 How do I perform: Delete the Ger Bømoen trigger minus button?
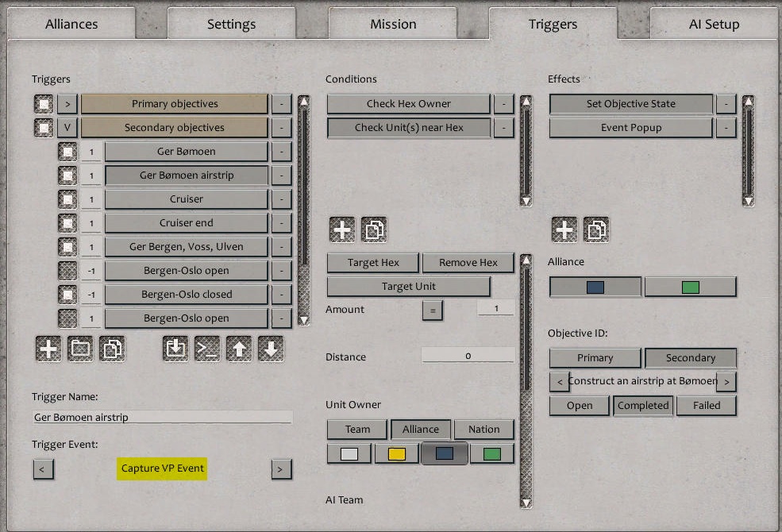282,152
